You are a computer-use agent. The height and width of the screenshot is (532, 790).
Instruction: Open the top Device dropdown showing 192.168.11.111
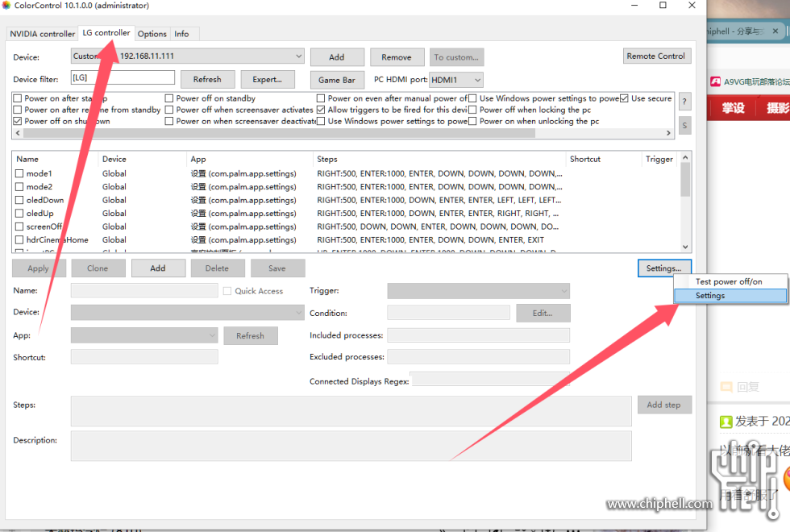point(187,56)
